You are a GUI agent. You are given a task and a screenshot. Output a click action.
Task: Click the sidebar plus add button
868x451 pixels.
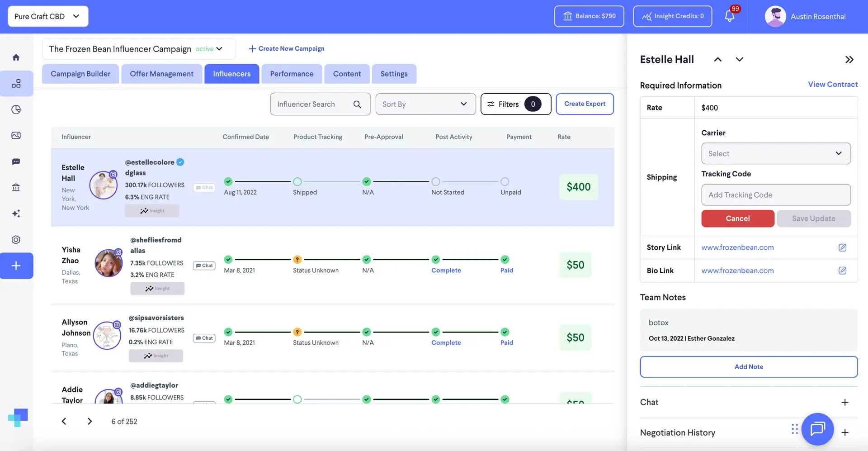tap(16, 266)
